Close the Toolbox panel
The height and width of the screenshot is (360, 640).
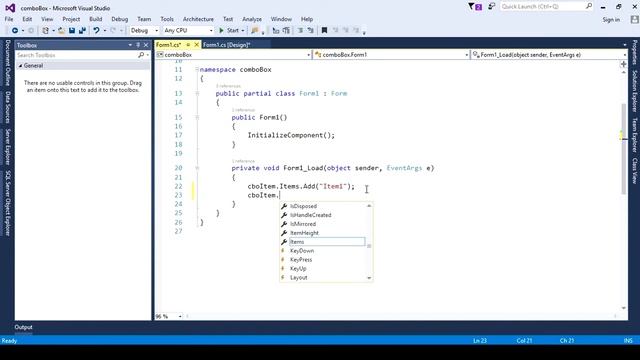[146, 45]
